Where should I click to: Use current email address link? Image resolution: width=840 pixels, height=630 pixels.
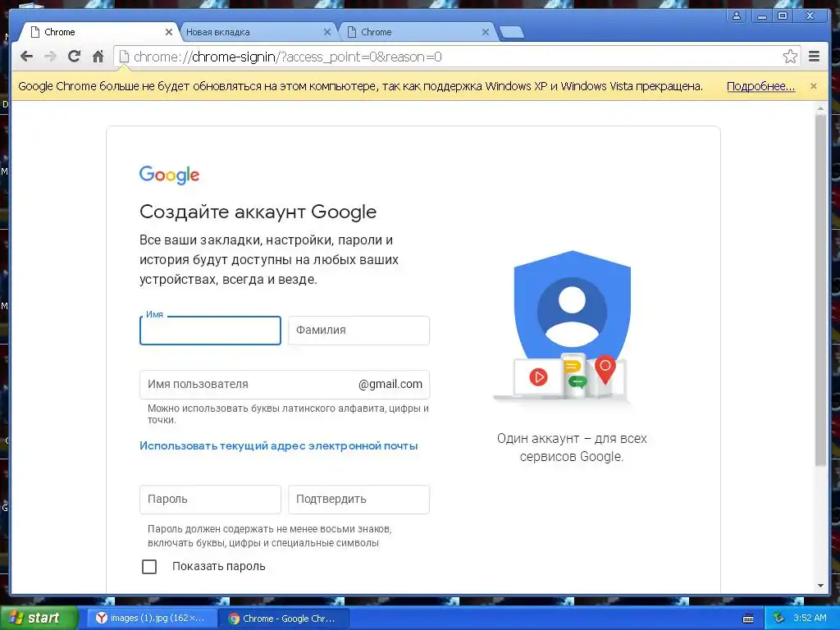click(279, 445)
